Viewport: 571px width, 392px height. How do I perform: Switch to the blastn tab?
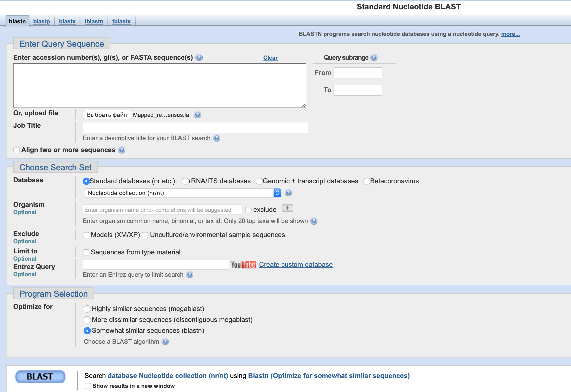click(x=17, y=21)
